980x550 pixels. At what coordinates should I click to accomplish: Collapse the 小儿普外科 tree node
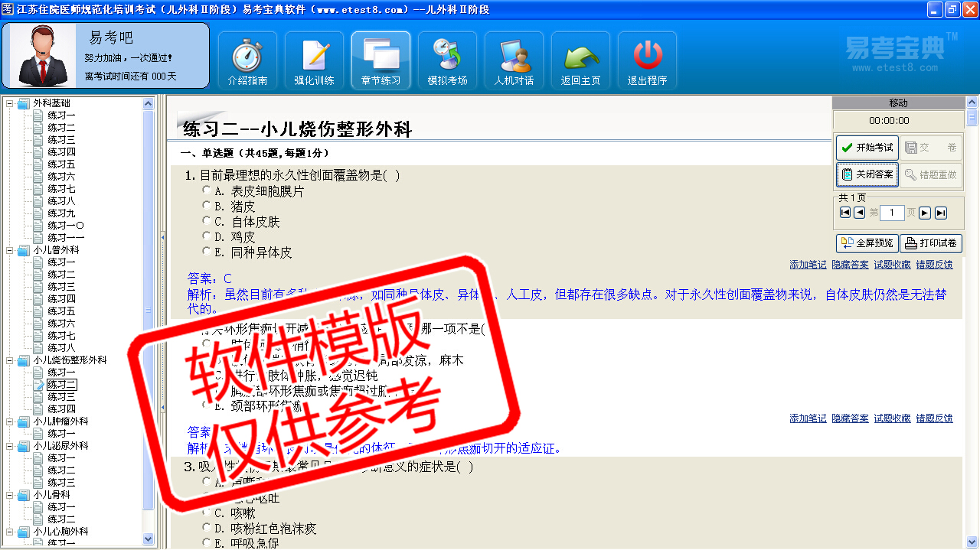coord(10,250)
